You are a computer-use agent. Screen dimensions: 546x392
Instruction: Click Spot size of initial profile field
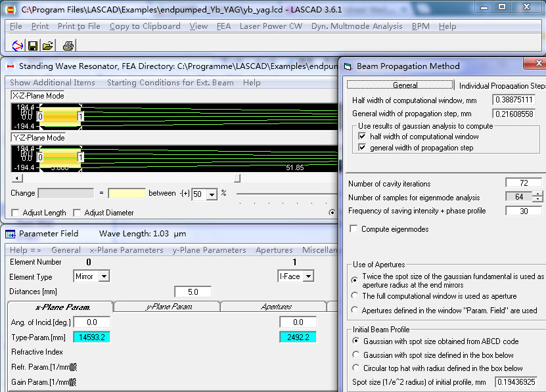[516, 382]
